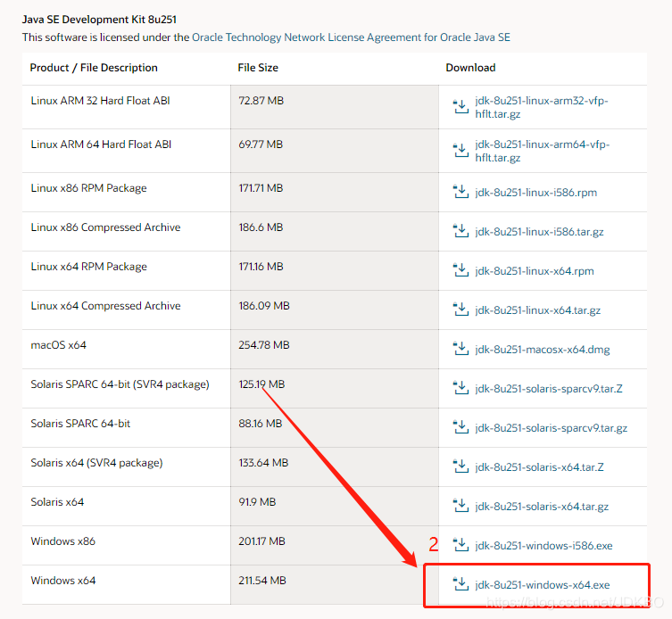Click download icon beside solaris-sparcv9.tar.gz
This screenshot has height=619, width=672.
461,426
